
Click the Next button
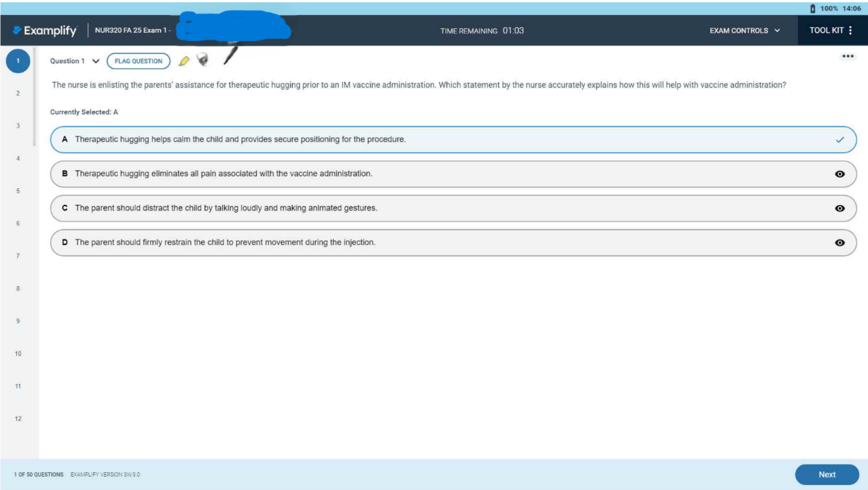click(827, 474)
